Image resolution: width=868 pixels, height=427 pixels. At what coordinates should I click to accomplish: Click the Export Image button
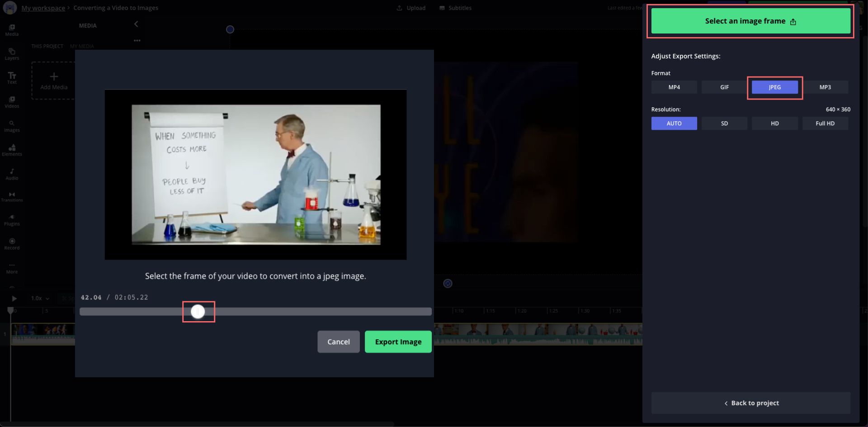(397, 342)
